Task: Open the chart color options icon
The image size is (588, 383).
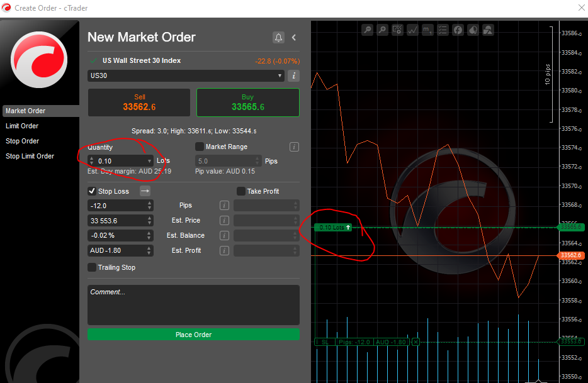Action: (x=473, y=30)
